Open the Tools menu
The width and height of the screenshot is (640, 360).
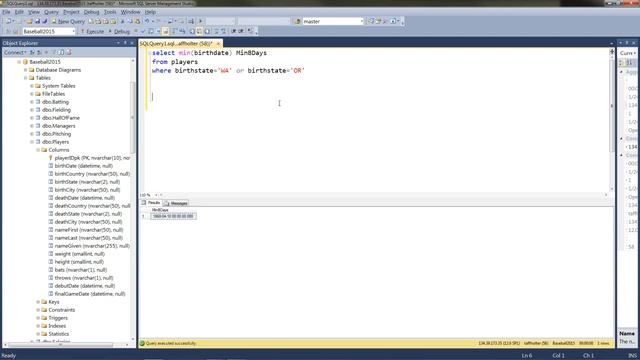point(110,12)
